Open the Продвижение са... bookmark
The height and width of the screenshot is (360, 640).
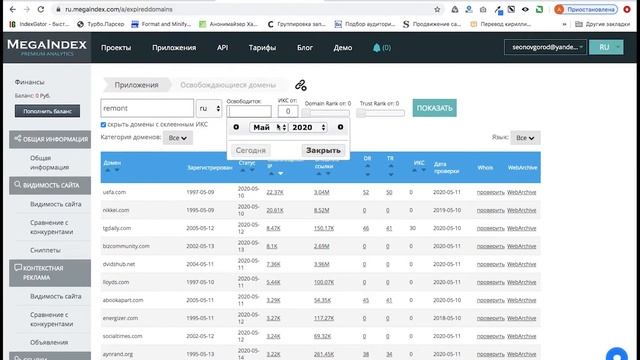tap(432, 24)
